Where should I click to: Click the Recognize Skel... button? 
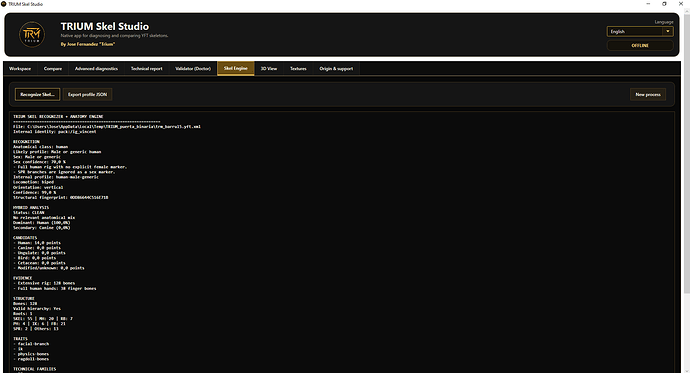37,94
